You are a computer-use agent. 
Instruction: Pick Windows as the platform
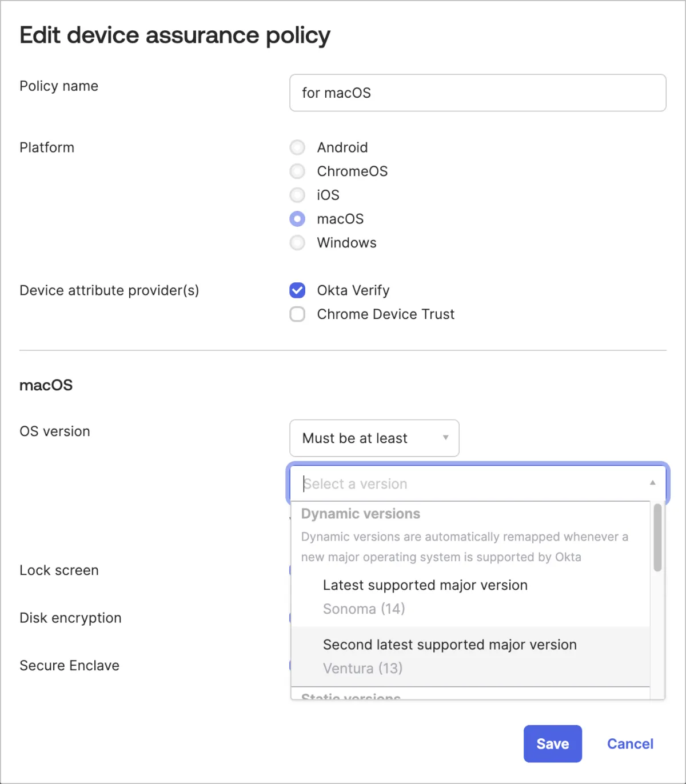point(297,243)
